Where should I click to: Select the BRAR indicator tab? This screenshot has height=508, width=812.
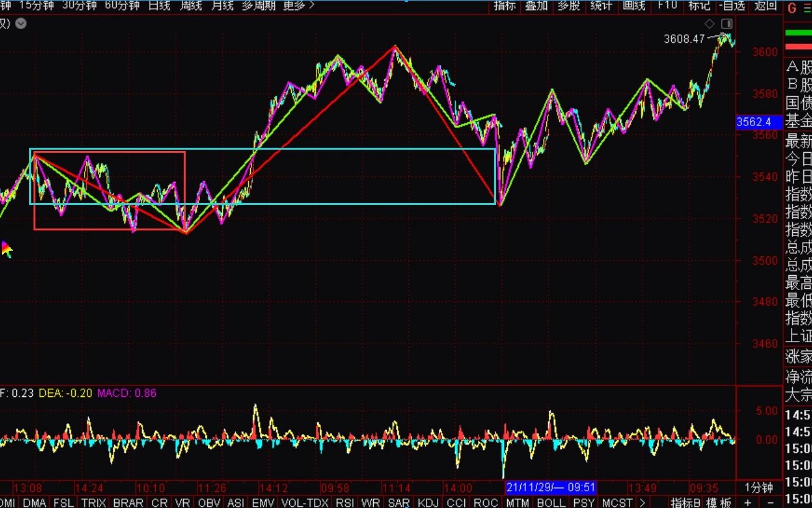129,502
